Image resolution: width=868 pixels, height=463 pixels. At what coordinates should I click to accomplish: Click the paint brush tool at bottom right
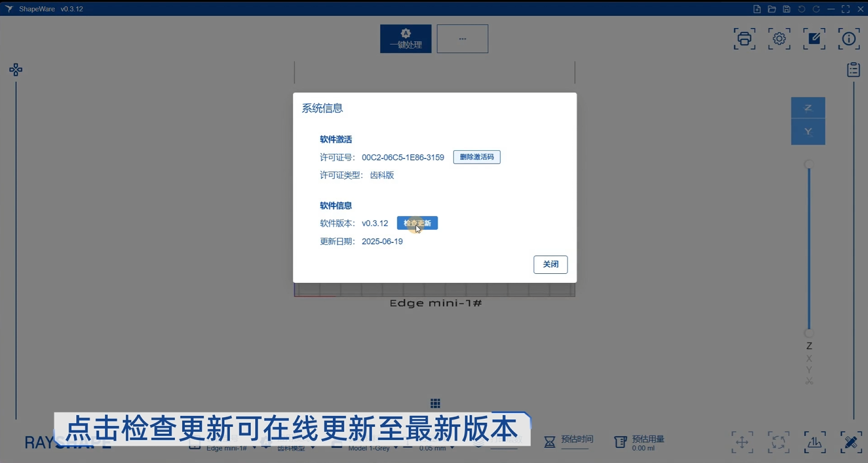click(x=851, y=442)
